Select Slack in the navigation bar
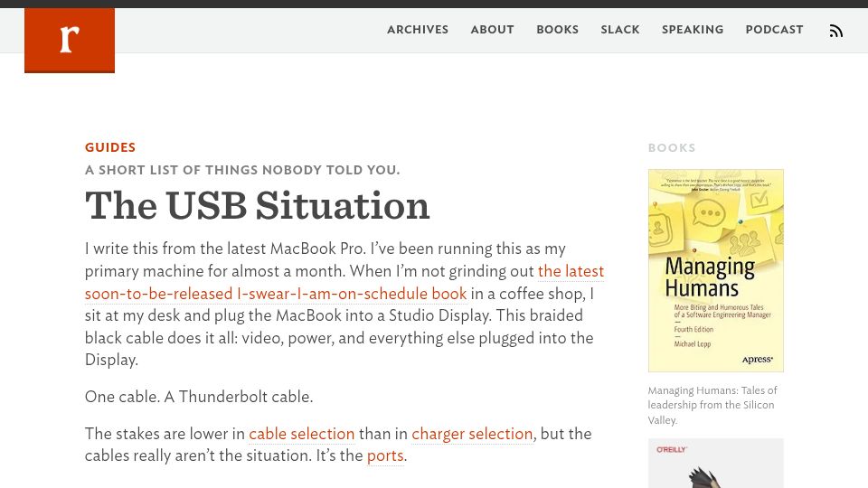The width and height of the screenshot is (868, 488). click(620, 30)
